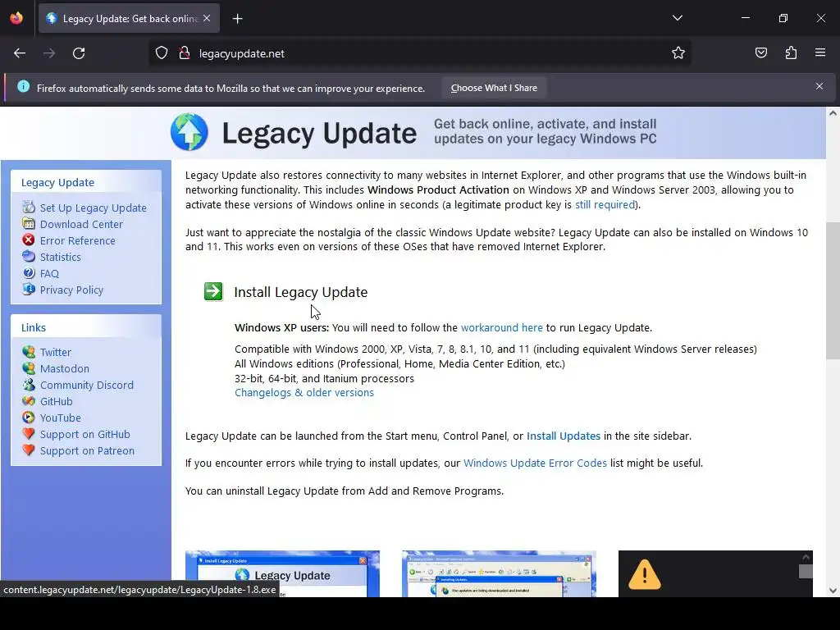Open Support on GitHub link
This screenshot has width=840, height=630.
pos(85,435)
